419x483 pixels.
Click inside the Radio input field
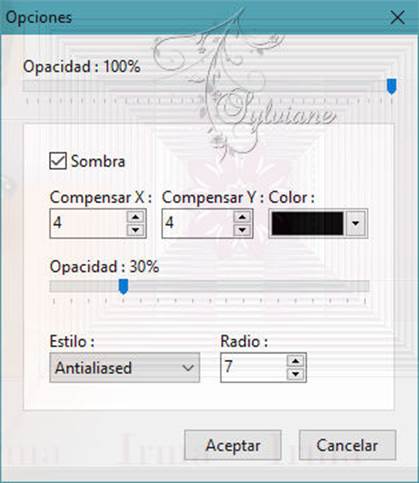[x=254, y=367]
